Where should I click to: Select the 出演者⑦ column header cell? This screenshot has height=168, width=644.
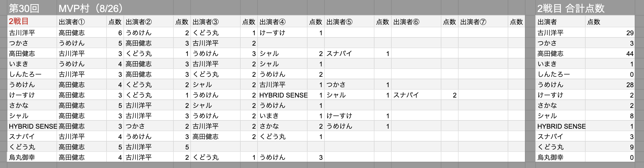[x=483, y=22]
